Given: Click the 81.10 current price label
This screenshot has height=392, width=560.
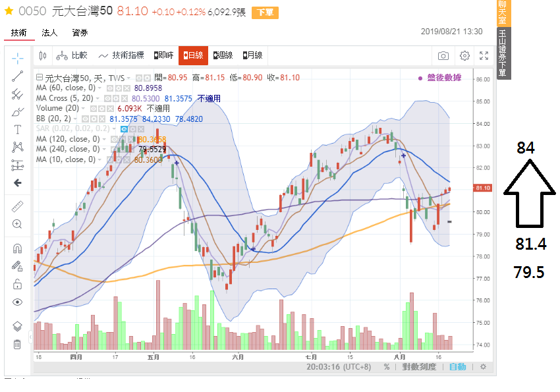Looking at the screenshot, I should pyautogui.click(x=483, y=188).
